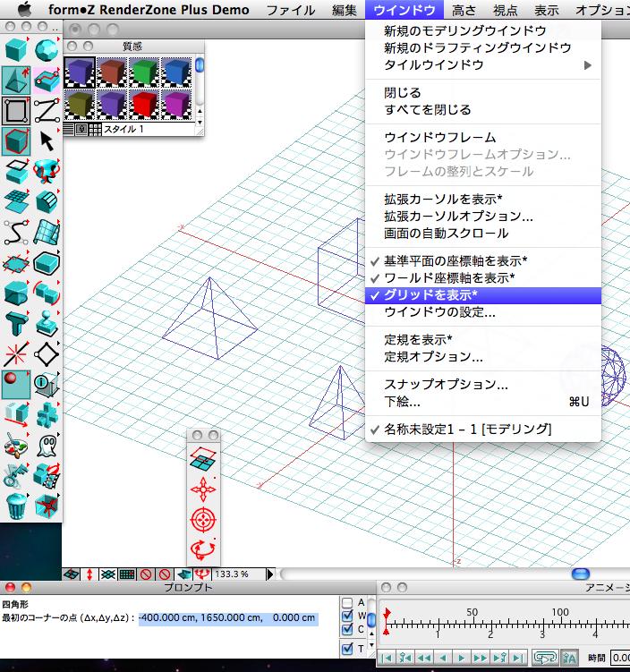Open zoom percentage popup arrow beside 133.3 %
Screen dimensions: 630x672
coord(270,574)
